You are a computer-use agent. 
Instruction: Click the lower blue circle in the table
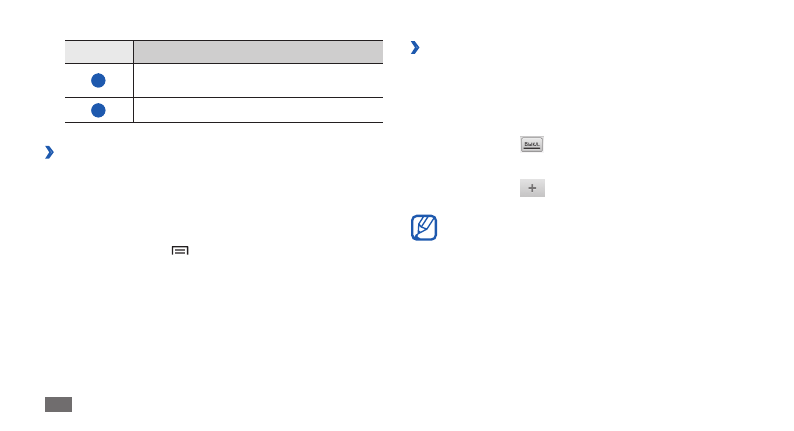tap(99, 110)
